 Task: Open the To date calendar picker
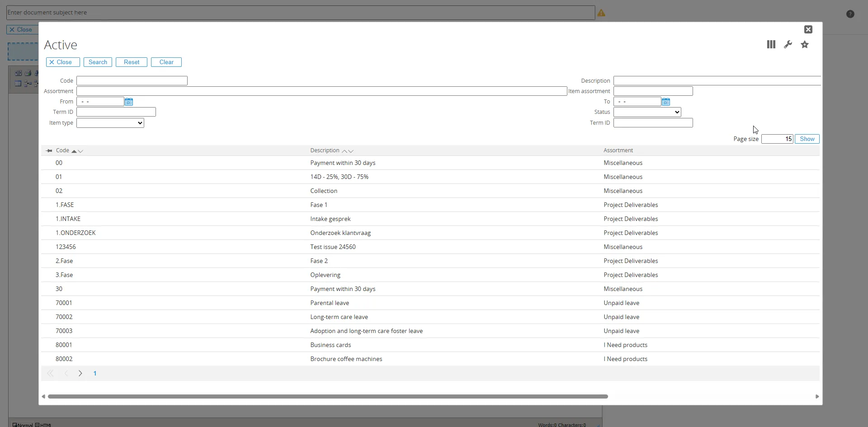click(x=666, y=102)
